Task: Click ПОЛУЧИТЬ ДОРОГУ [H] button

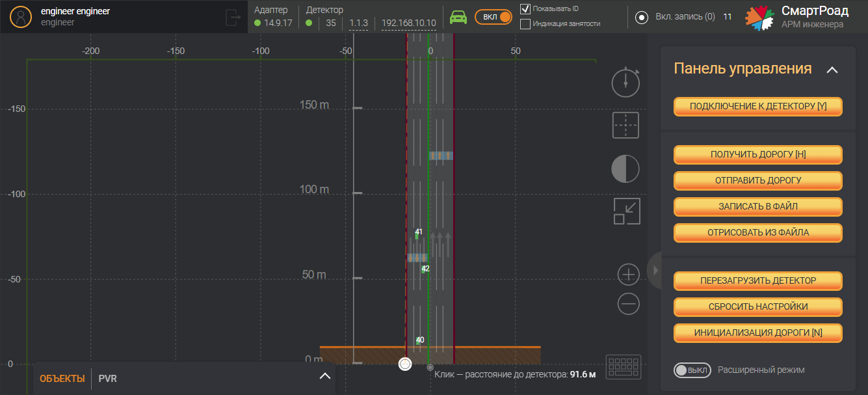Action: tap(758, 155)
